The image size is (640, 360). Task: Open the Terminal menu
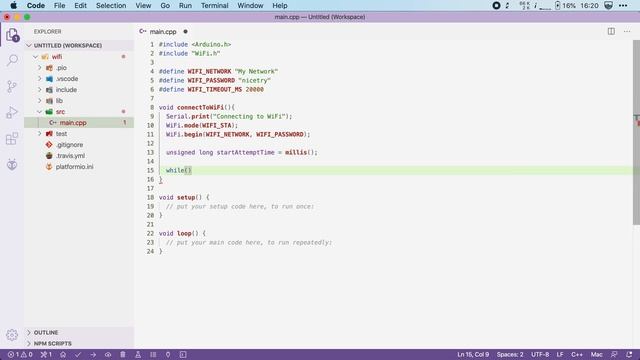(215, 6)
